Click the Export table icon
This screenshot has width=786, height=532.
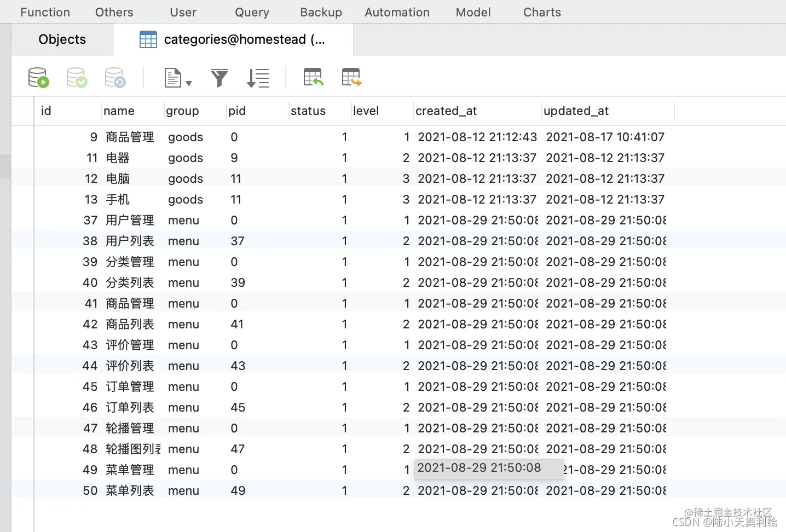352,77
